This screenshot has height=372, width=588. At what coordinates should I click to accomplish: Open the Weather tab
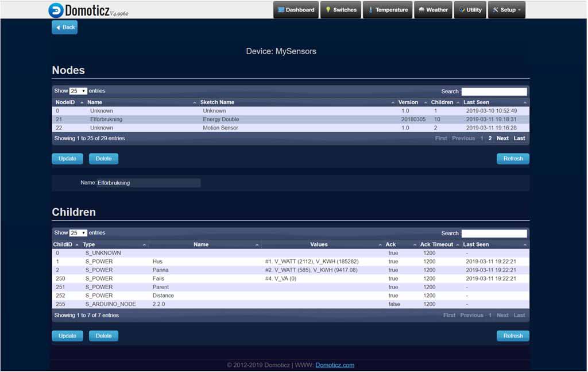(433, 10)
